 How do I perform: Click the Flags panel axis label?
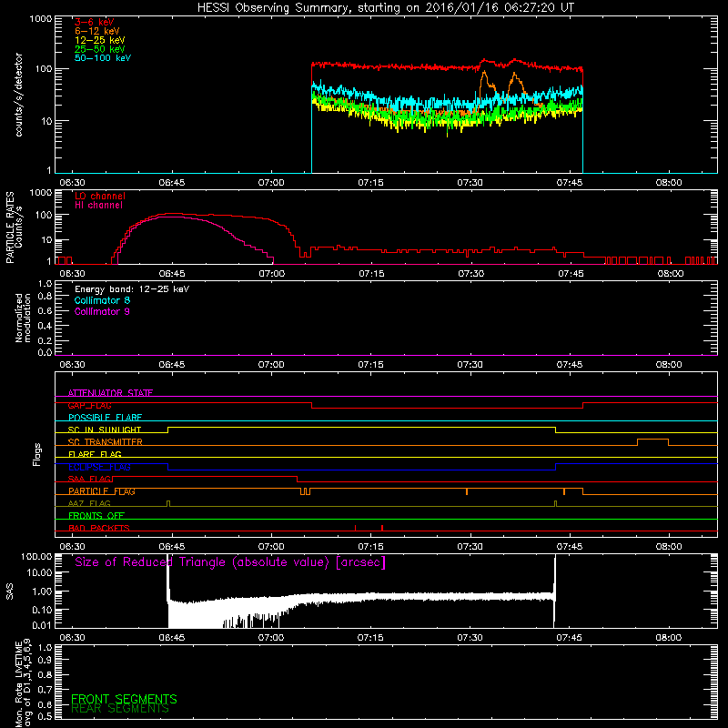point(37,454)
